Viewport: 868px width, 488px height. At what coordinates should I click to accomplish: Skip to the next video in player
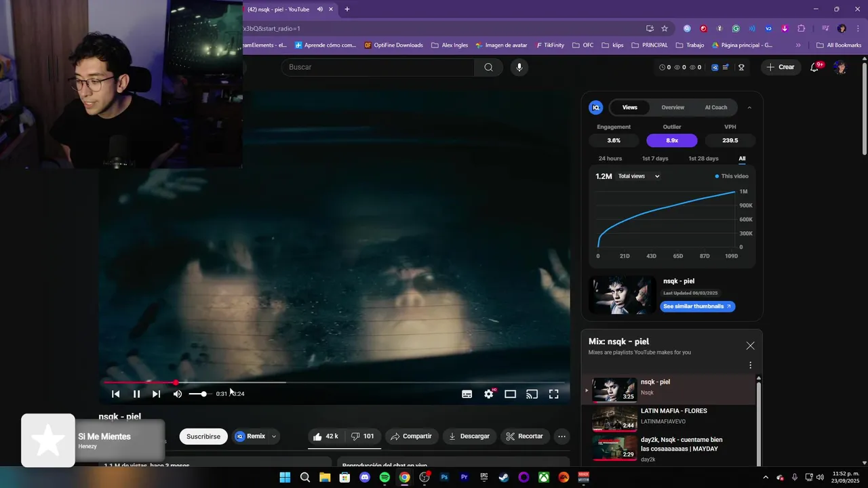156,394
